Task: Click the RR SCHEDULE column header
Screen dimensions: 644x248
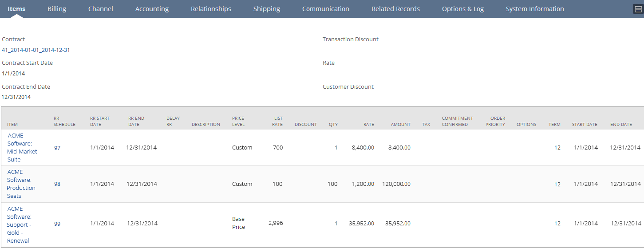Action: click(64, 122)
